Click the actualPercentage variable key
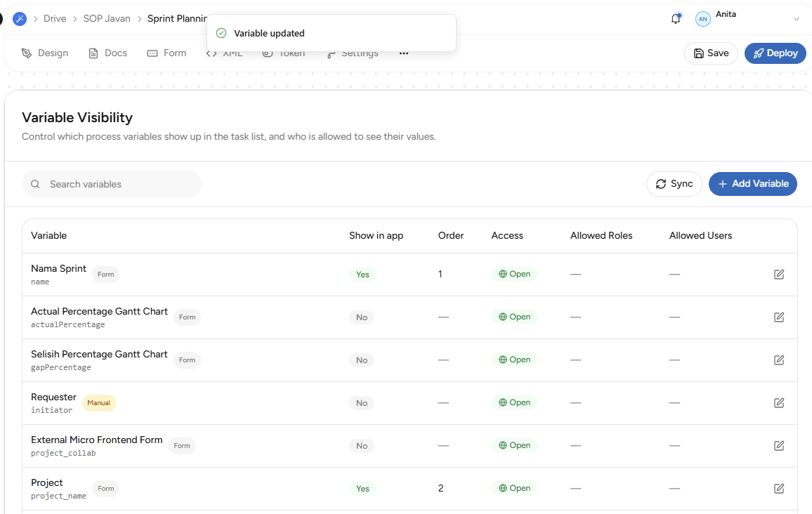Viewport: 812px width, 514px height. pos(68,324)
